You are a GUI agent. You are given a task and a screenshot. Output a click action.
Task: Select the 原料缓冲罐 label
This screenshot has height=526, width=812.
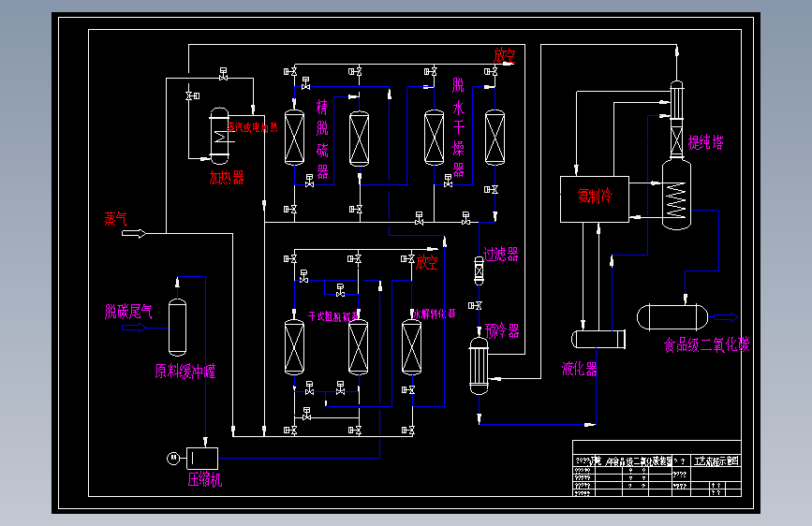(185, 372)
